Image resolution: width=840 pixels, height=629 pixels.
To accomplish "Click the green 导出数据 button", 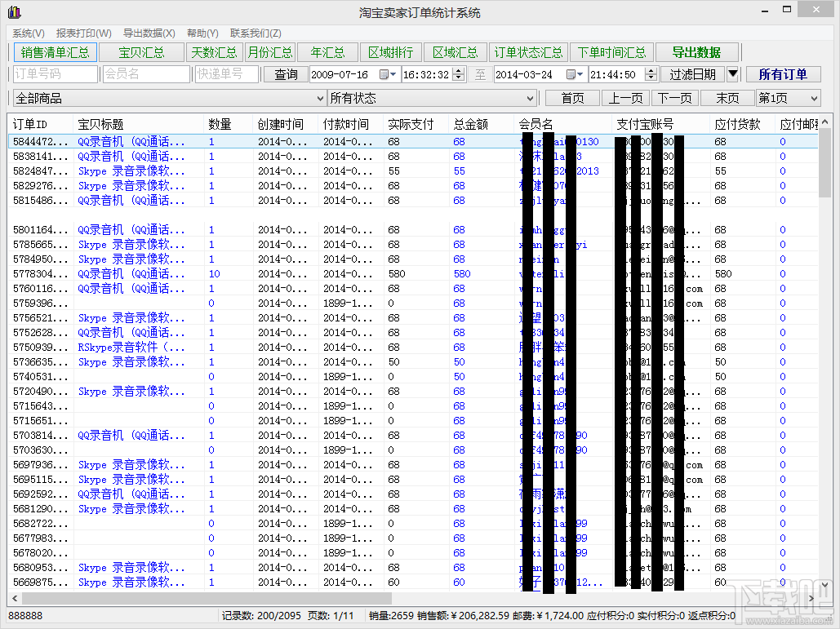I will coord(696,52).
